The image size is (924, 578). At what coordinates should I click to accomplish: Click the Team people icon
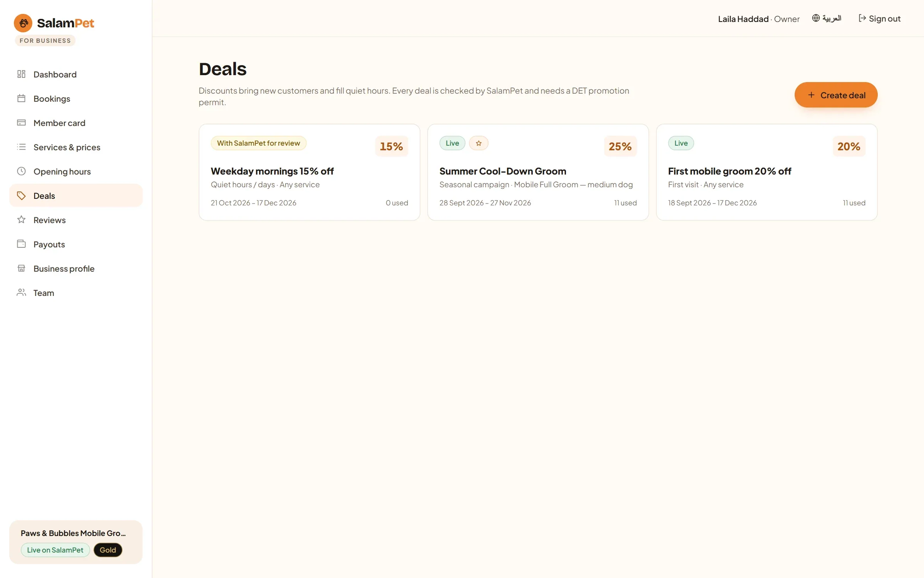tap(22, 292)
